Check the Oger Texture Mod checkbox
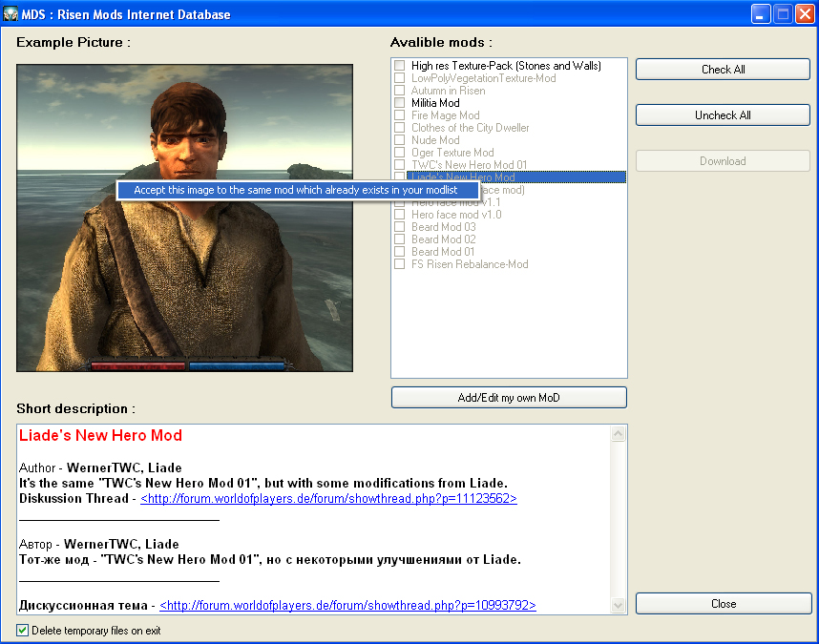 pos(400,153)
